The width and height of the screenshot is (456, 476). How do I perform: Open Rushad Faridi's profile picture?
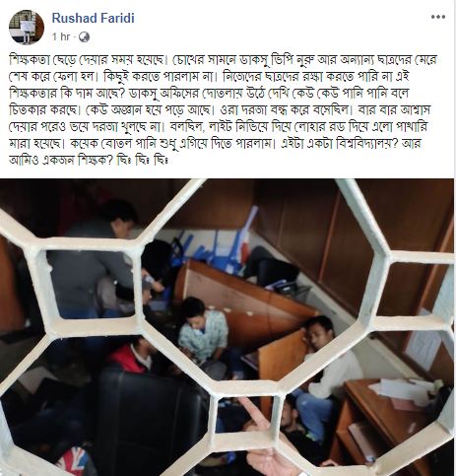coord(26,27)
